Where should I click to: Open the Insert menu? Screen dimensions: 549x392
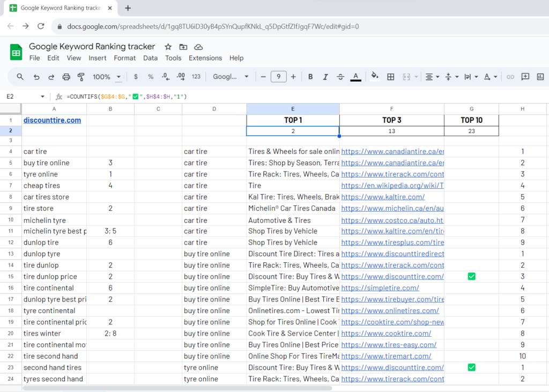click(98, 58)
